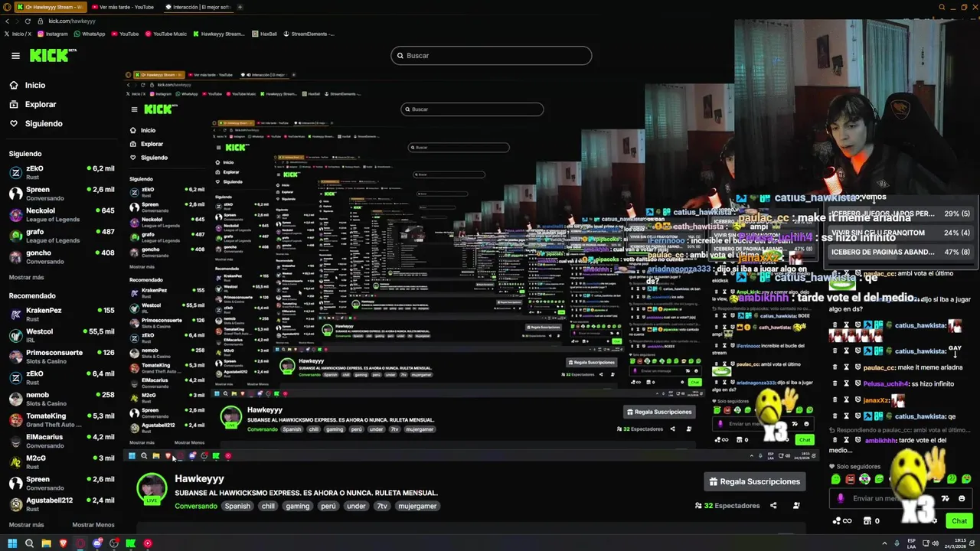
Task: Open ElMacarius channel in the outermost sidebar
Action: [61, 441]
